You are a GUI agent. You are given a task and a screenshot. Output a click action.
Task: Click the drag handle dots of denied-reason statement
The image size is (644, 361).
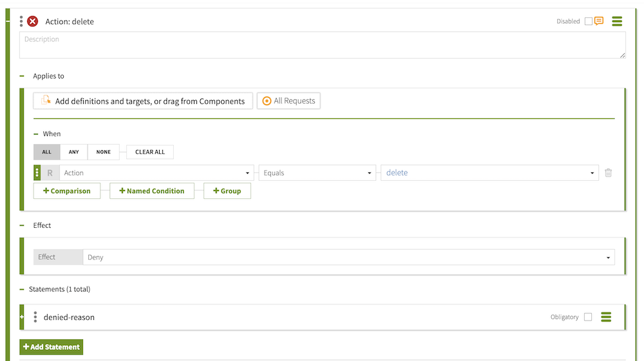point(35,317)
